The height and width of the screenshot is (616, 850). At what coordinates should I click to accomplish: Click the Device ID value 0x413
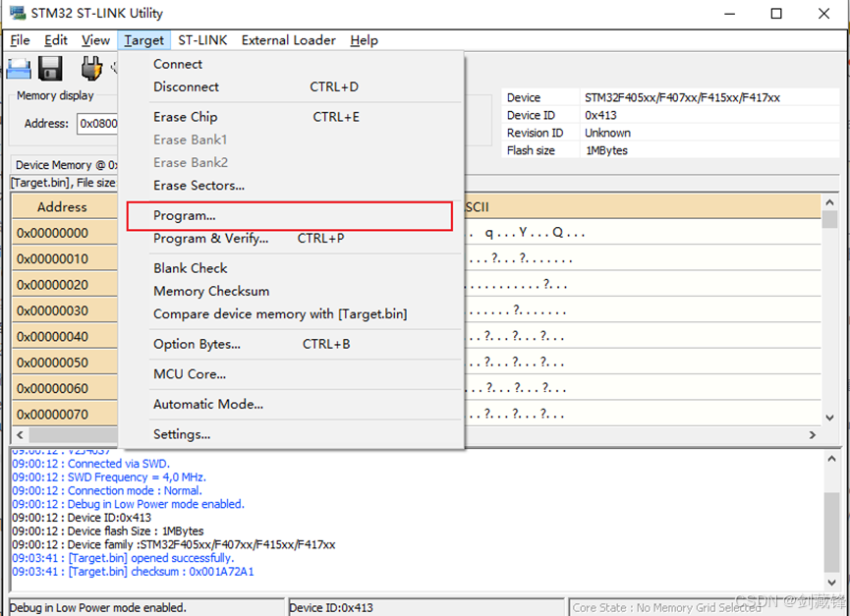click(x=600, y=115)
